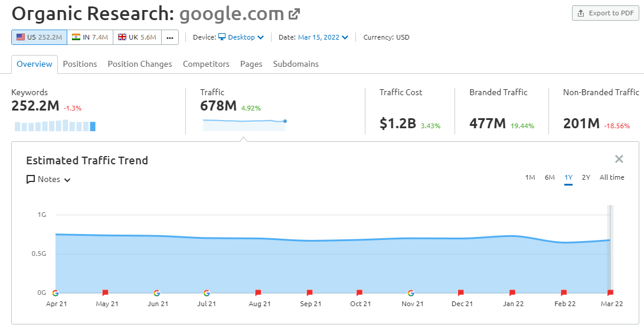This screenshot has height=328, width=644.
Task: Click the red note flag at Sep 21
Action: click(x=309, y=293)
